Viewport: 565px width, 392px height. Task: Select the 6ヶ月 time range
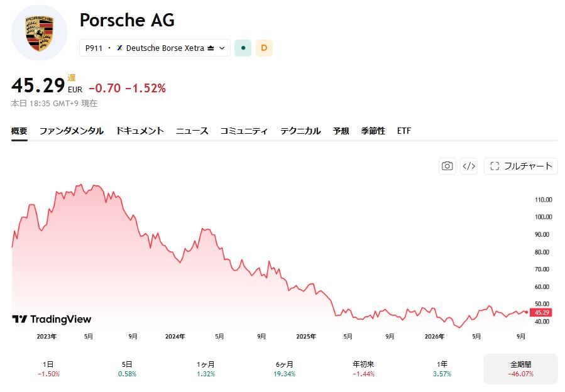click(x=284, y=369)
